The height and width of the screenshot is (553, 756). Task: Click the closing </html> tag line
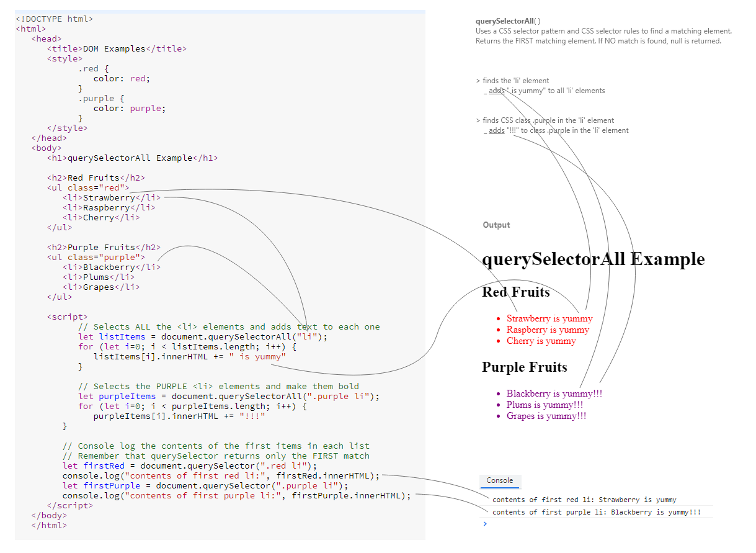point(49,525)
